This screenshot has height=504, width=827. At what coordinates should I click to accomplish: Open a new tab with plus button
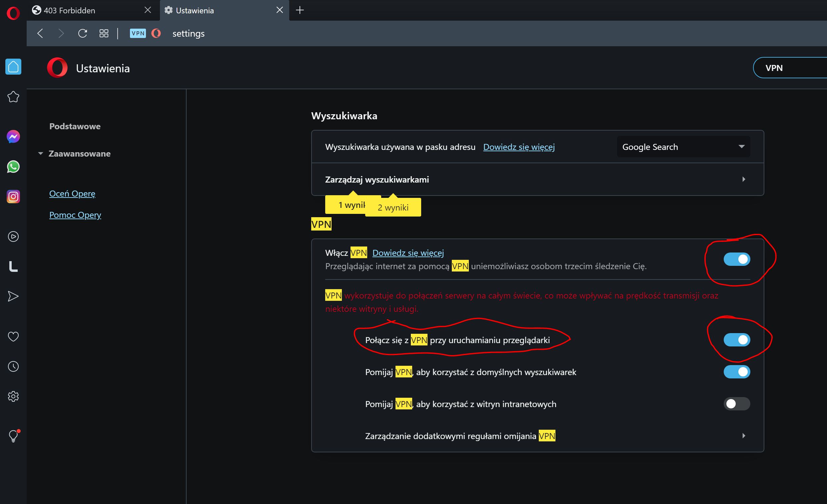tap(300, 10)
